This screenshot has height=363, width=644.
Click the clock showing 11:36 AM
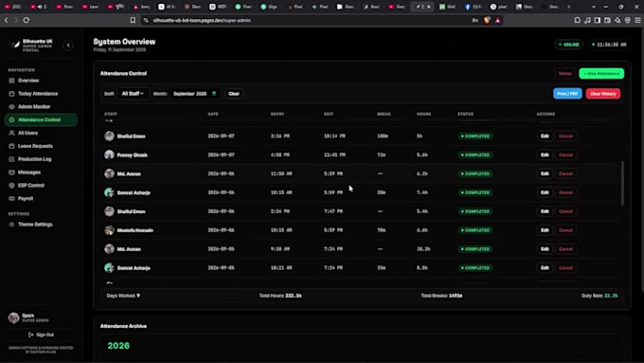pyautogui.click(x=609, y=45)
